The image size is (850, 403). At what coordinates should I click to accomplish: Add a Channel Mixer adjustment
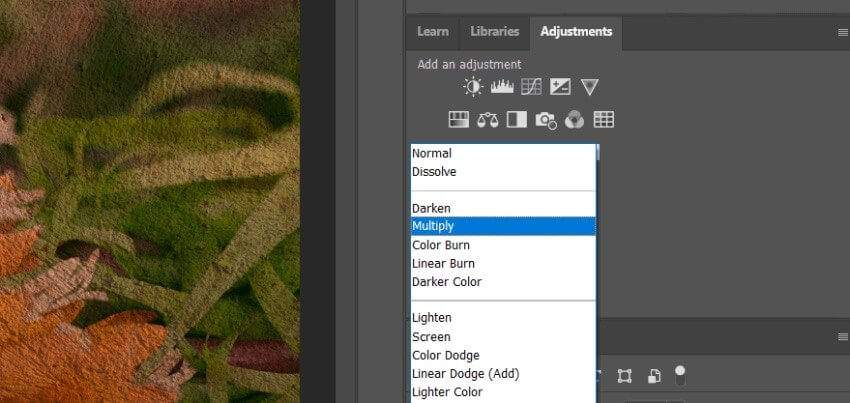tap(574, 120)
